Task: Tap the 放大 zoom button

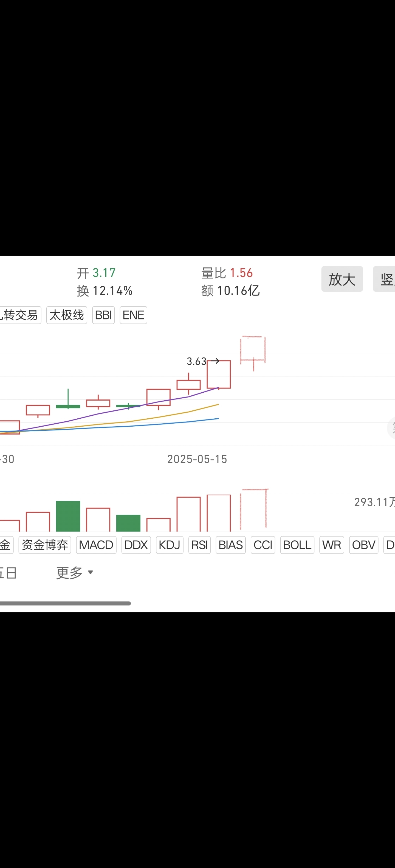Action: coord(342,279)
